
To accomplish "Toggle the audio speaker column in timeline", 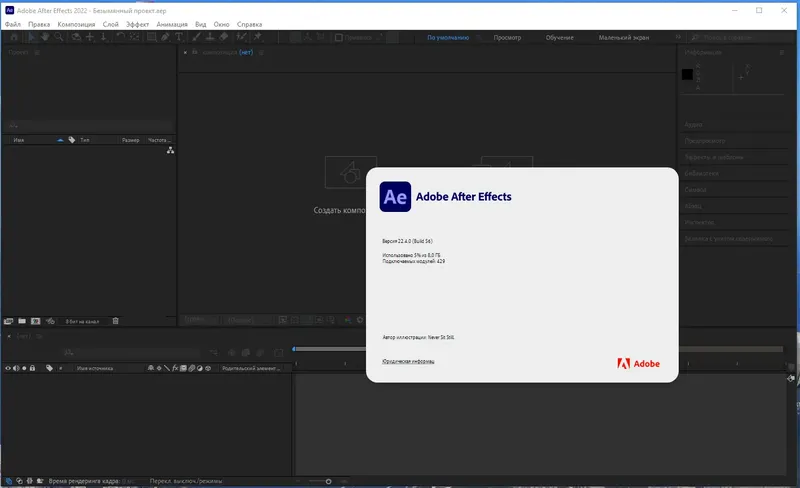I will [x=16, y=368].
